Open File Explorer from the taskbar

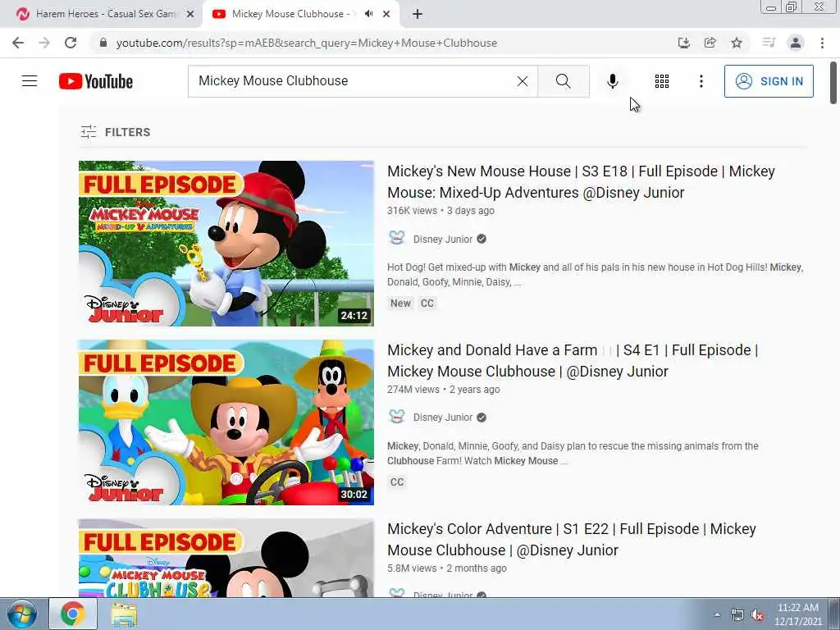pyautogui.click(x=125, y=614)
